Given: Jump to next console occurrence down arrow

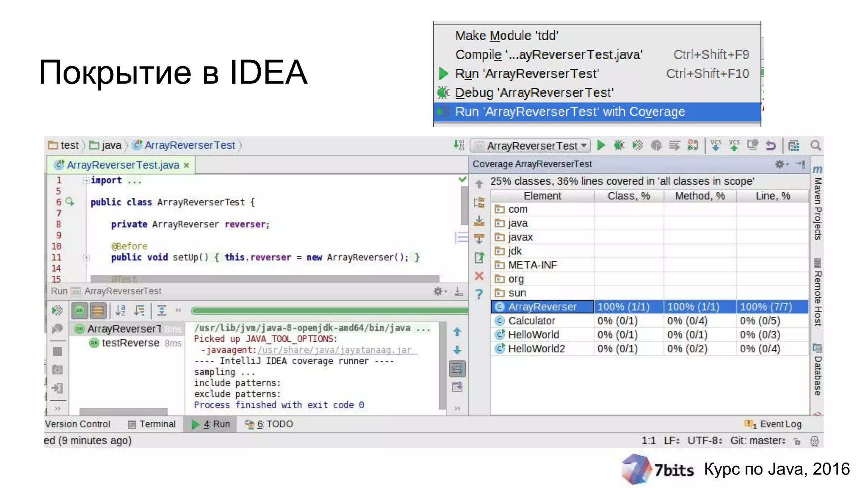Looking at the screenshot, I should pos(457,350).
